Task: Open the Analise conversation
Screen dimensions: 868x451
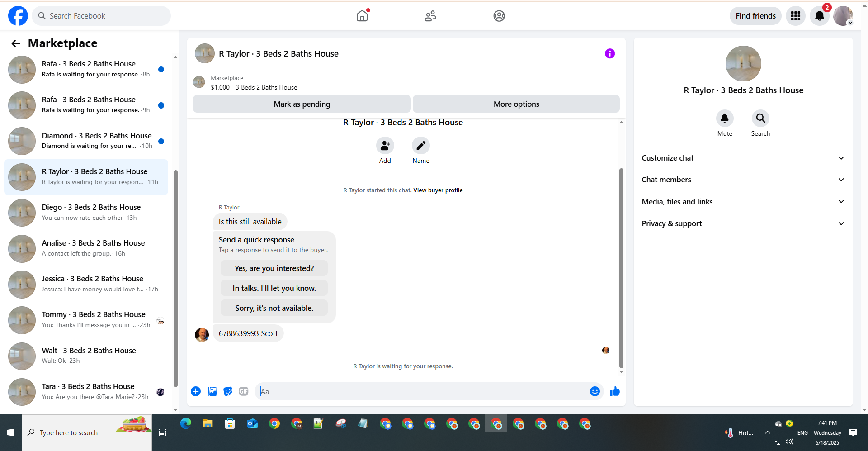Action: click(86, 248)
